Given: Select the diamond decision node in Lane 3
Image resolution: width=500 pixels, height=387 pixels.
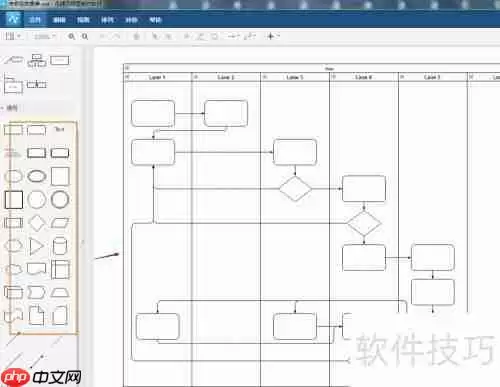Looking at the screenshot, I should pyautogui.click(x=295, y=189).
